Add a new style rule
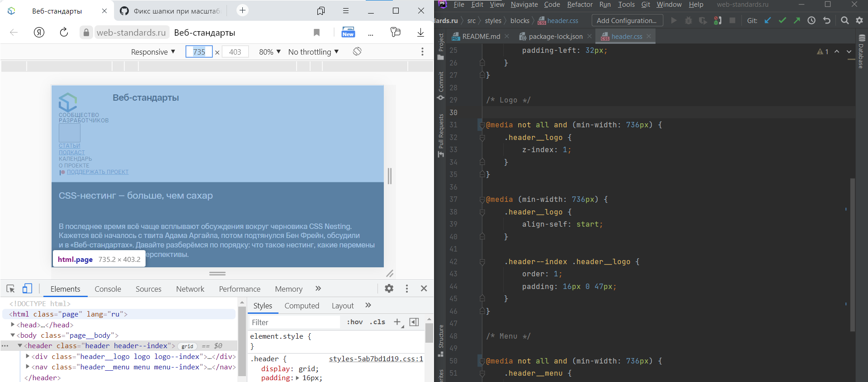Viewport: 868px width, 382px height. click(x=397, y=322)
